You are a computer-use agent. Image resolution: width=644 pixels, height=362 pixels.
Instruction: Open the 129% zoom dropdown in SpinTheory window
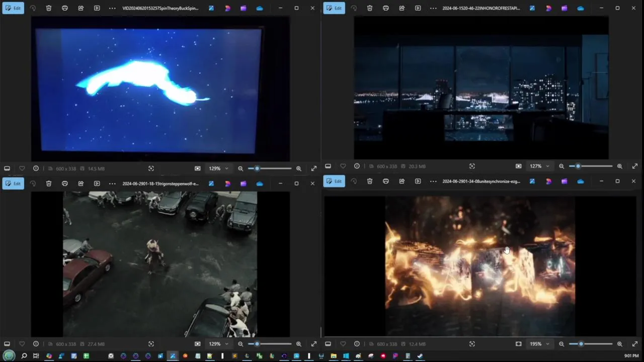point(219,168)
